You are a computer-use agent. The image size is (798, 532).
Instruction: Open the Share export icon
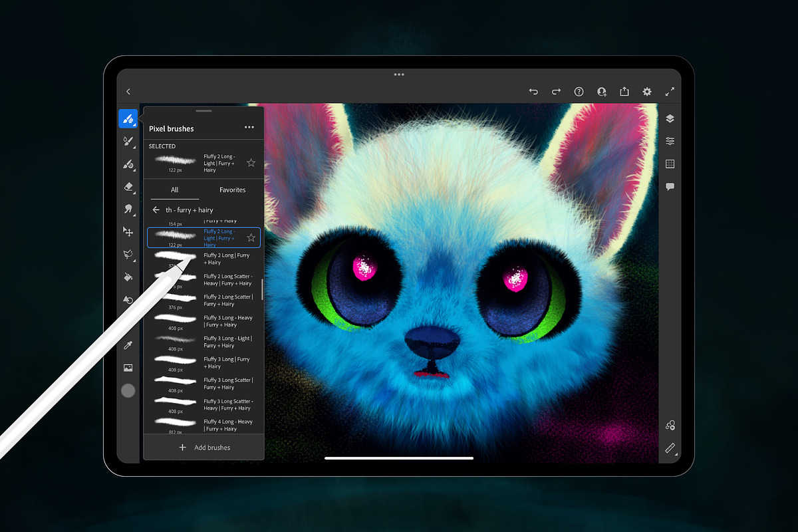pos(624,92)
